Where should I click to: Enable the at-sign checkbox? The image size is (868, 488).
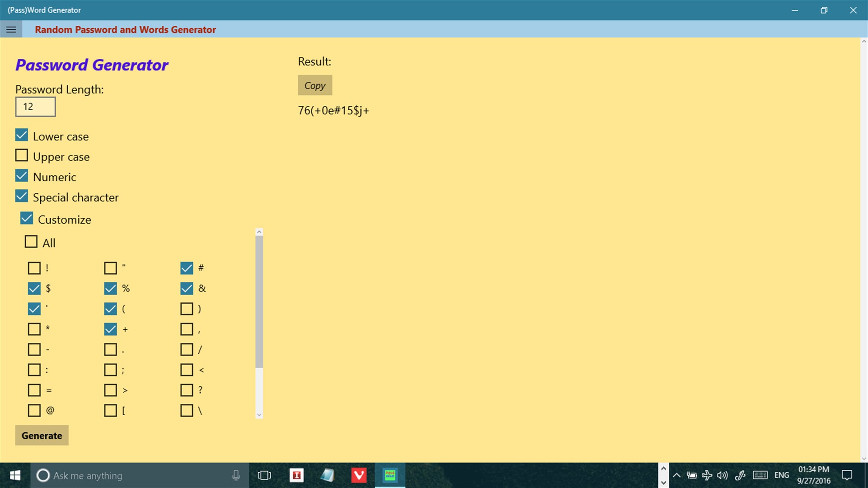click(x=34, y=410)
